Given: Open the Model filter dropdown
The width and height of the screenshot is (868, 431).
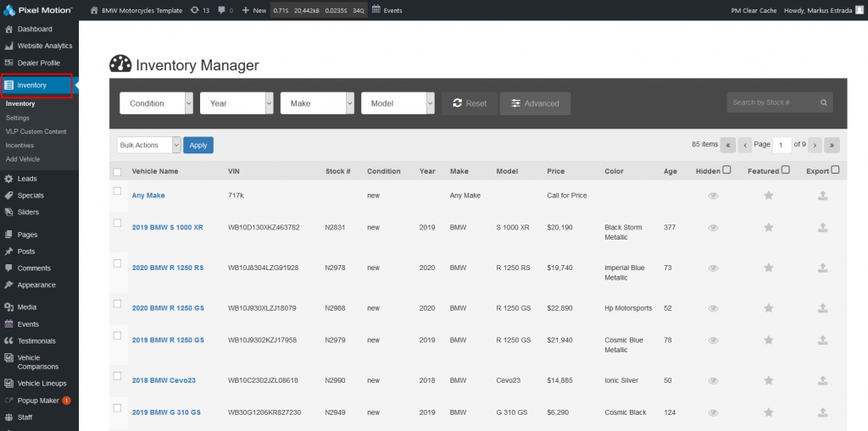Looking at the screenshot, I should (398, 103).
